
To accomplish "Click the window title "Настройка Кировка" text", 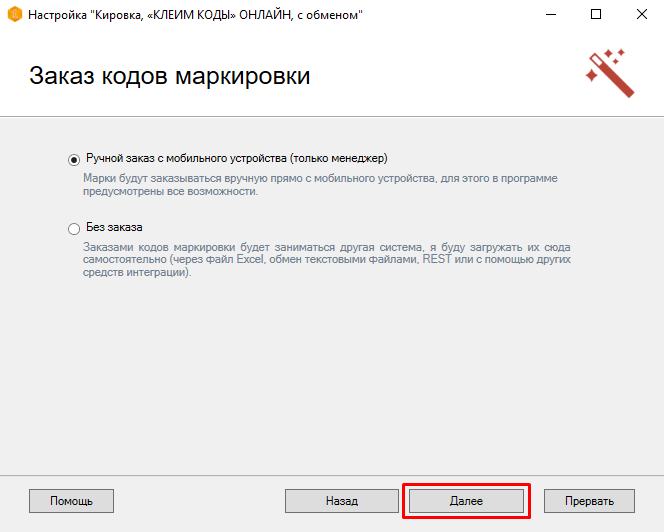I will point(195,15).
